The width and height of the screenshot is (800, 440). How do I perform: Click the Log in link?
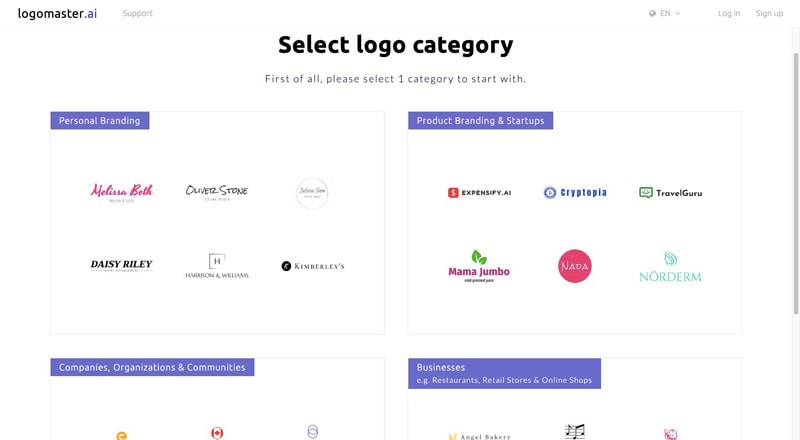click(729, 13)
